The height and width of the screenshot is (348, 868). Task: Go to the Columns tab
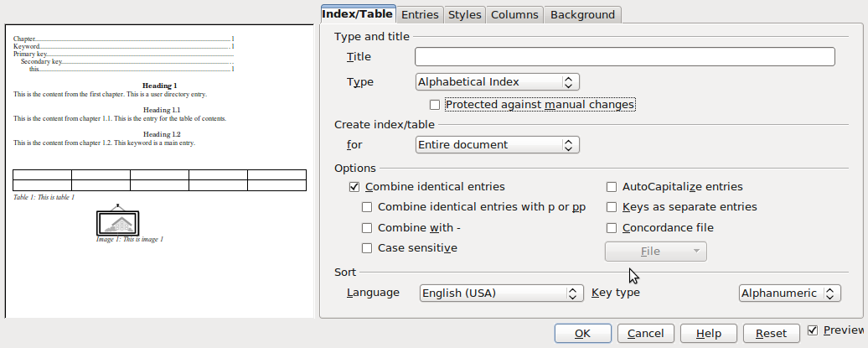(514, 14)
